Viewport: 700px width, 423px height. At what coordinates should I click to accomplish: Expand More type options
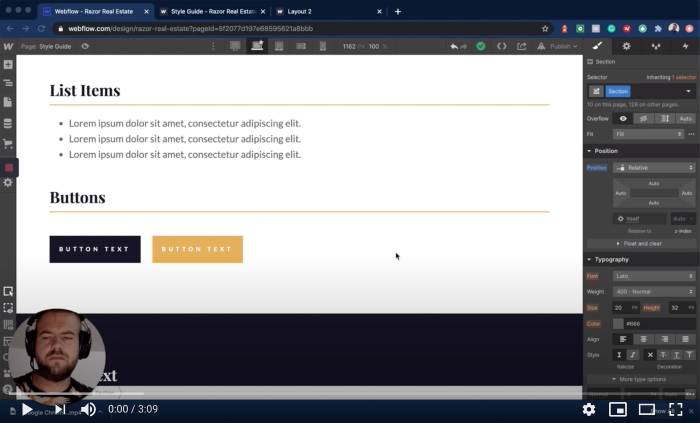[642, 379]
